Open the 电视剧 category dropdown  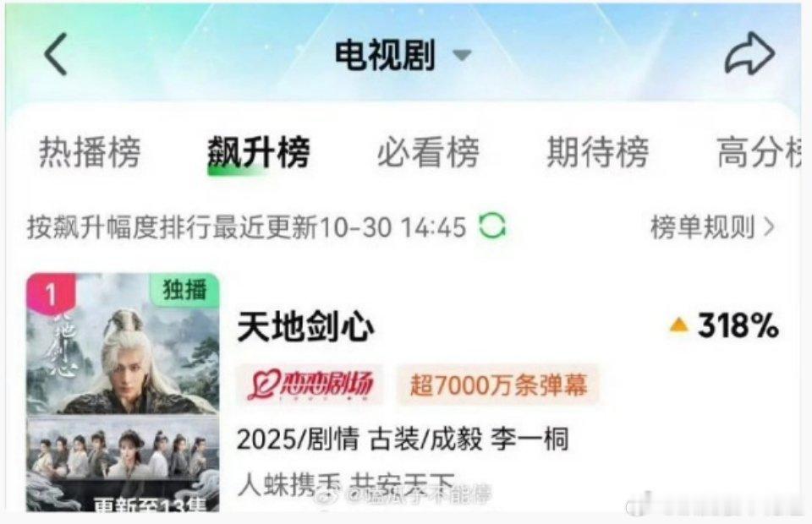coord(384,54)
